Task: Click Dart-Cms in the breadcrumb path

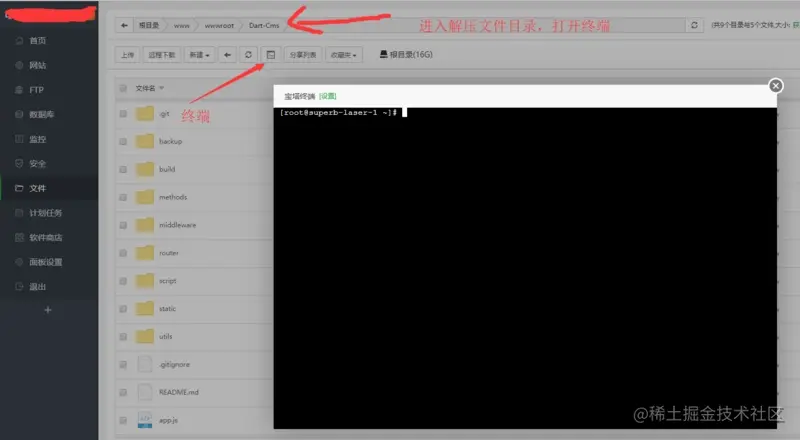Action: (264, 25)
